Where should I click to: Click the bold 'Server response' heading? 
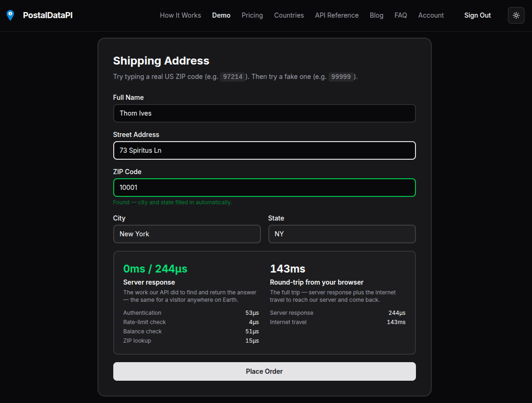point(149,282)
